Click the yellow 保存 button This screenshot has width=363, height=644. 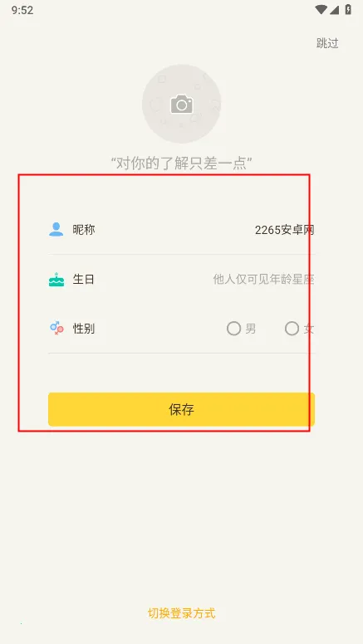tap(181, 409)
